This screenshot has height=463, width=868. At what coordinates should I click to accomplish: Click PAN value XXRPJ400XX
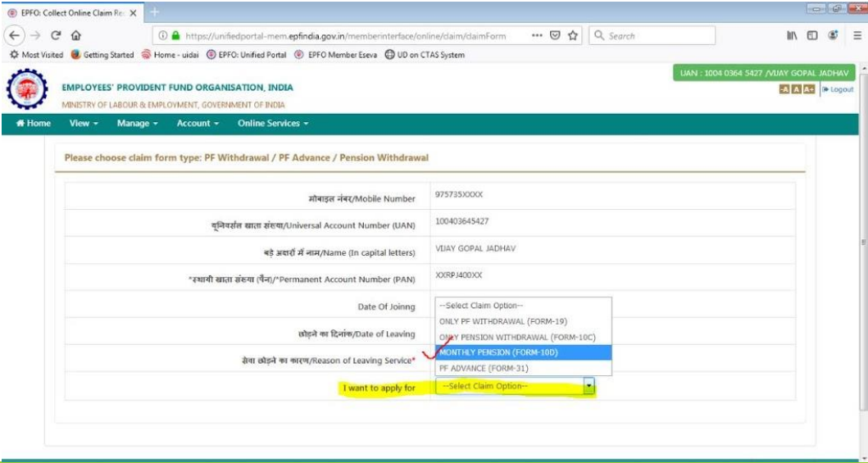pos(458,275)
